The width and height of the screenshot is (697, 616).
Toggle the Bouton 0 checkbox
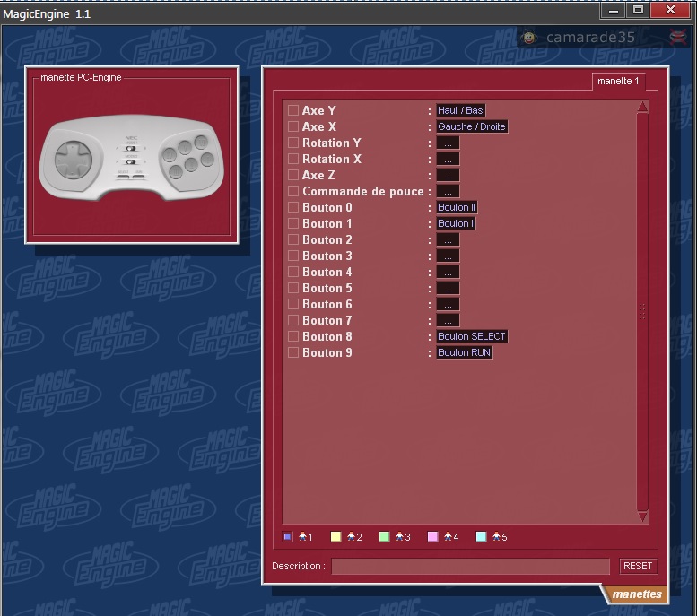coord(293,207)
